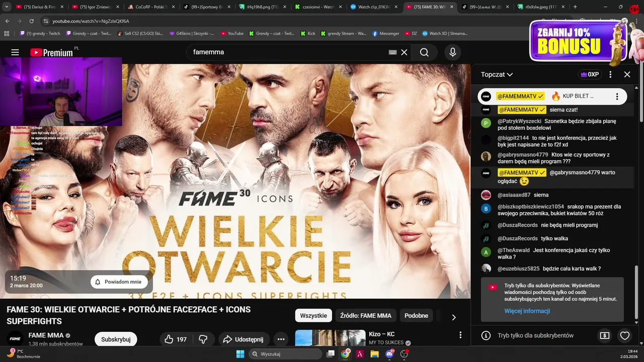Switch to IHq19hB.png browser tab
The width and height of the screenshot is (644, 362).
point(260,7)
